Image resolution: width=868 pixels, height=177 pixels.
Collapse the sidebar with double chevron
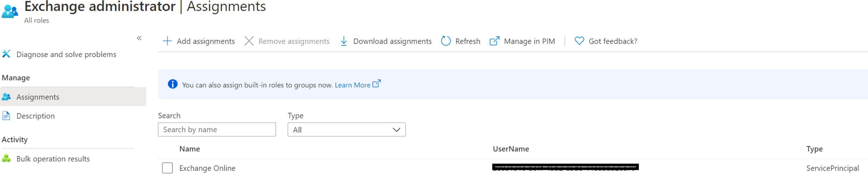coord(139,38)
